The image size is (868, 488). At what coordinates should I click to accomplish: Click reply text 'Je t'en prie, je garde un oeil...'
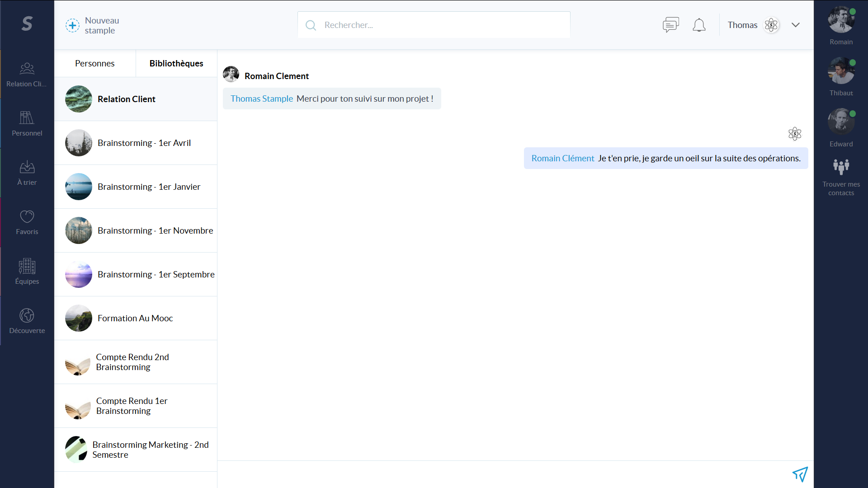click(x=699, y=158)
